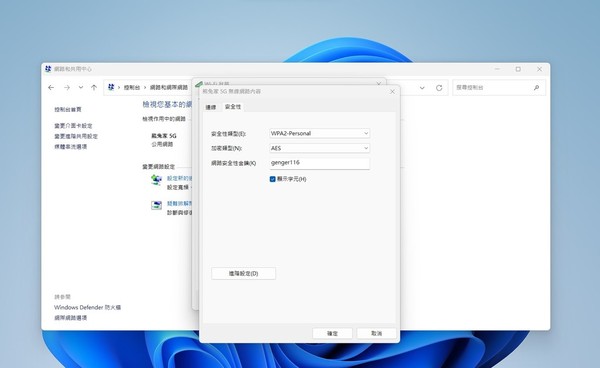
Task: Select the 安全性 tab
Action: [233, 107]
